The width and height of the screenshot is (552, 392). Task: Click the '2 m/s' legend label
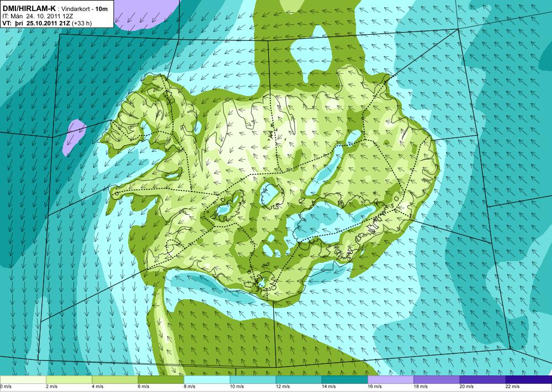[52, 386]
